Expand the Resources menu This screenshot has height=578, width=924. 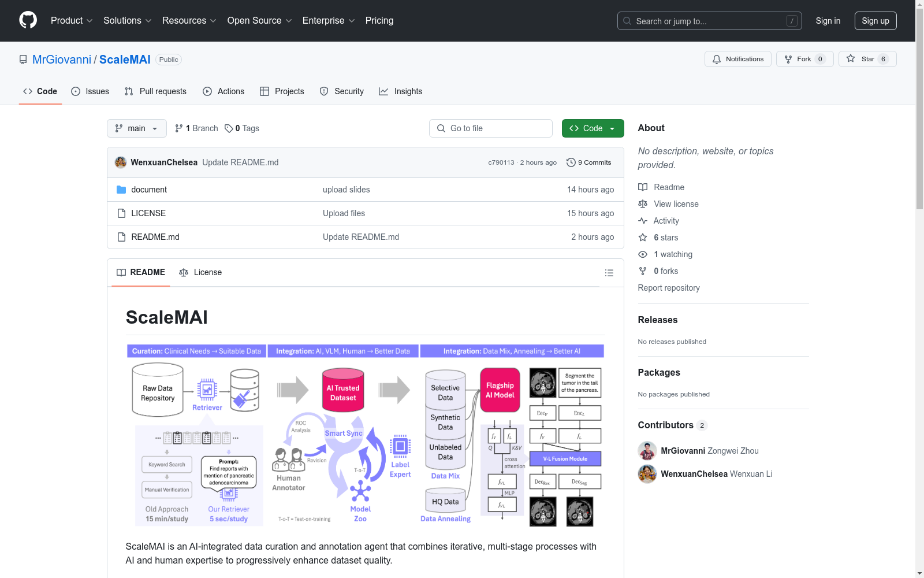coord(189,20)
